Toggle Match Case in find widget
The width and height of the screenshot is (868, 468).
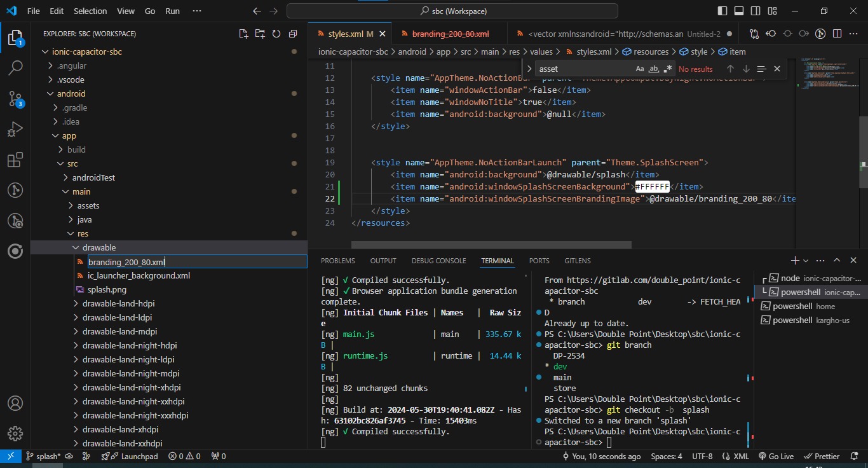point(640,69)
